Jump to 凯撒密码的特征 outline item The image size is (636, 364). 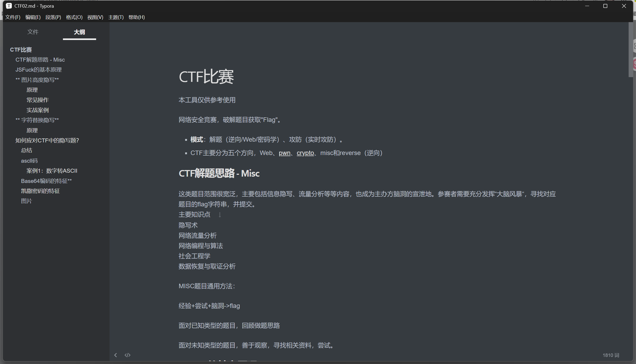coord(40,191)
